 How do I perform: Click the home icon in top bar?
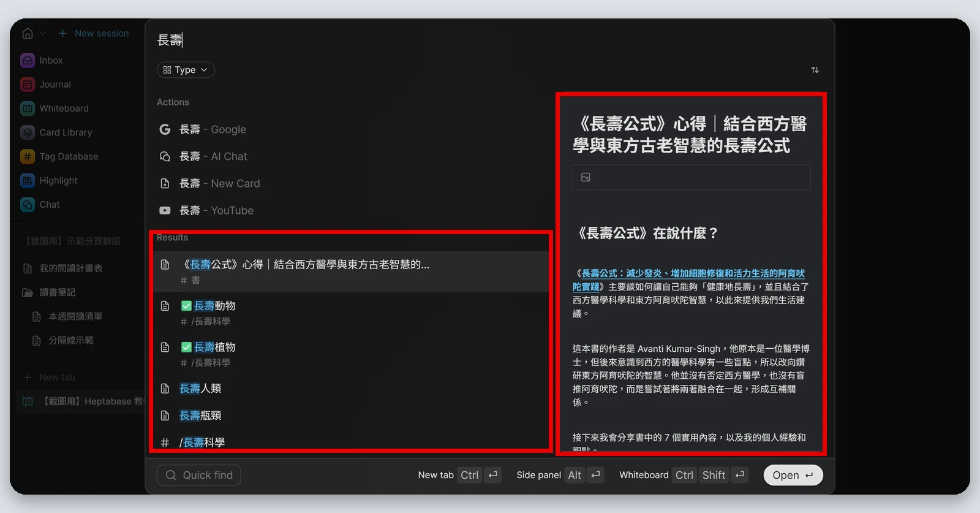click(x=28, y=33)
